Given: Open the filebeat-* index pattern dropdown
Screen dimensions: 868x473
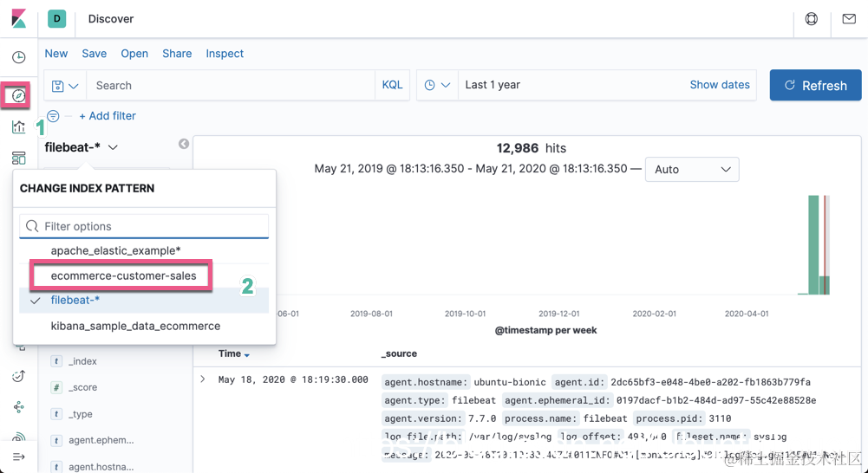Looking at the screenshot, I should coord(82,147).
